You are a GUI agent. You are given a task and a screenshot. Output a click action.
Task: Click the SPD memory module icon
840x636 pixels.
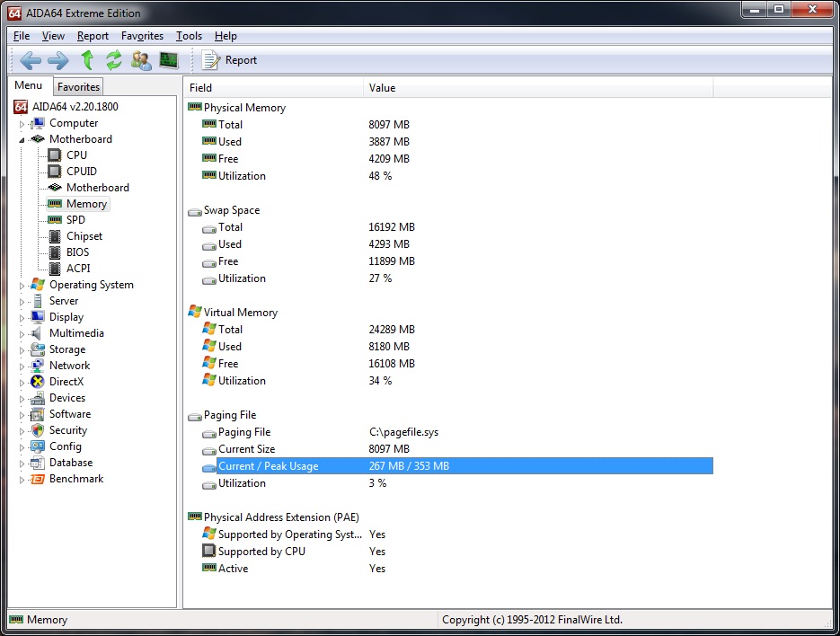[55, 220]
